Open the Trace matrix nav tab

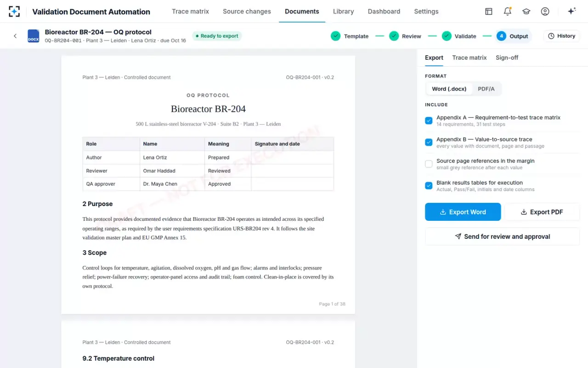click(190, 11)
